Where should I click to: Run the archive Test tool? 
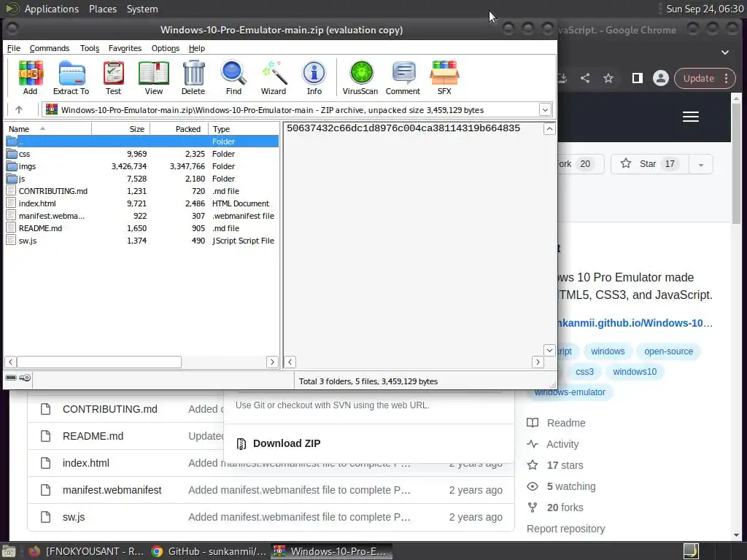point(113,77)
